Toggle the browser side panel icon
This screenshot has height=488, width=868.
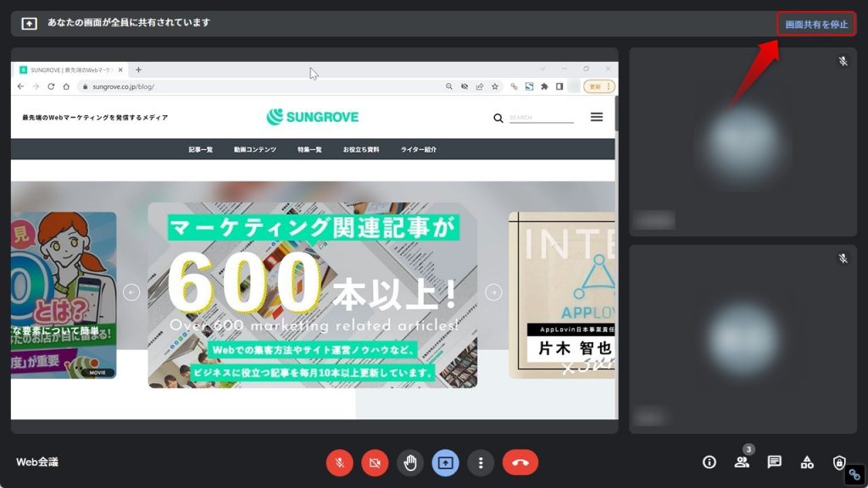click(559, 86)
